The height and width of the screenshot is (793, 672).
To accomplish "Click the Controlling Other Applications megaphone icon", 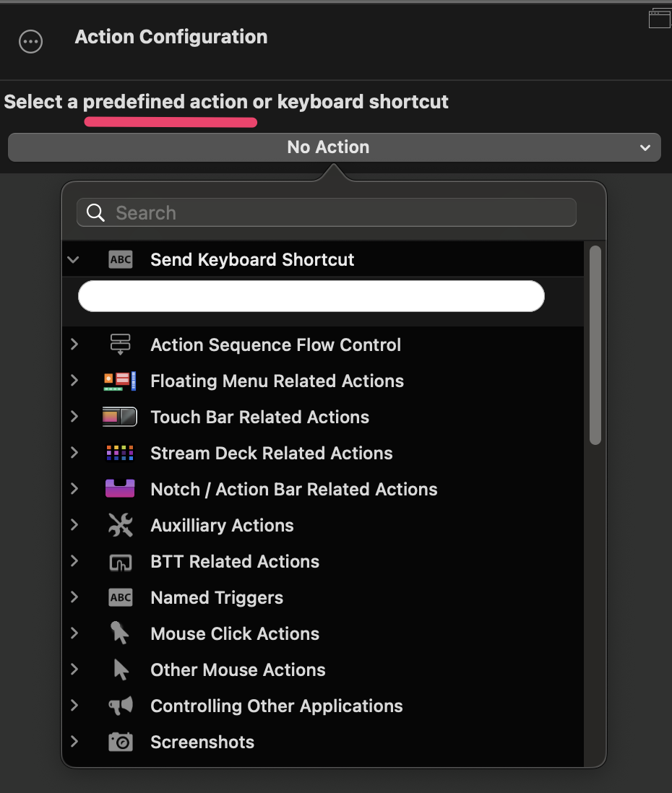I will (x=119, y=706).
